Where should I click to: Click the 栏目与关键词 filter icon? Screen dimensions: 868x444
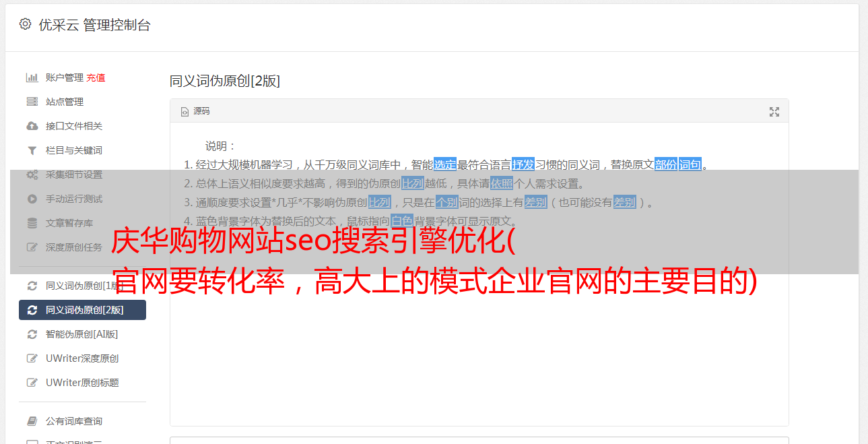point(32,150)
